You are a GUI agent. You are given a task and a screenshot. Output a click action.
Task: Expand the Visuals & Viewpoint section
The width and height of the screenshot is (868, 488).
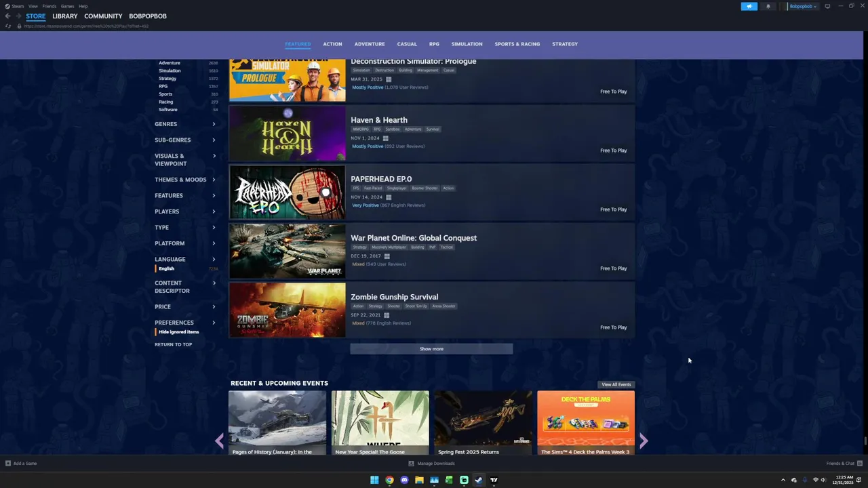[185, 160]
